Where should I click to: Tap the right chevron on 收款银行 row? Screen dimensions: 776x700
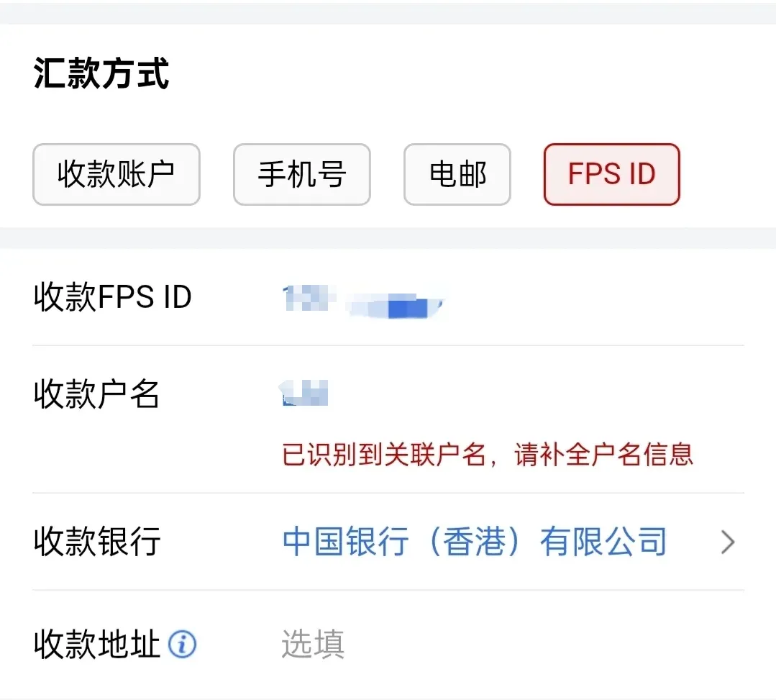point(728,542)
